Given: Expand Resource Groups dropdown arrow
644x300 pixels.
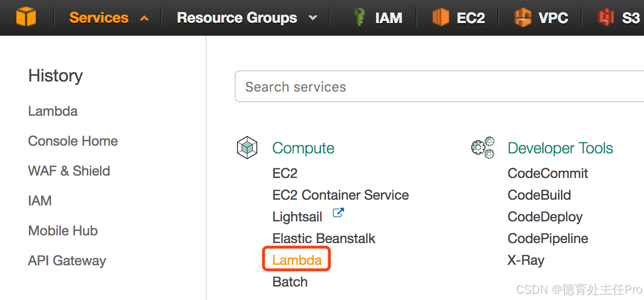Looking at the screenshot, I should (x=313, y=18).
